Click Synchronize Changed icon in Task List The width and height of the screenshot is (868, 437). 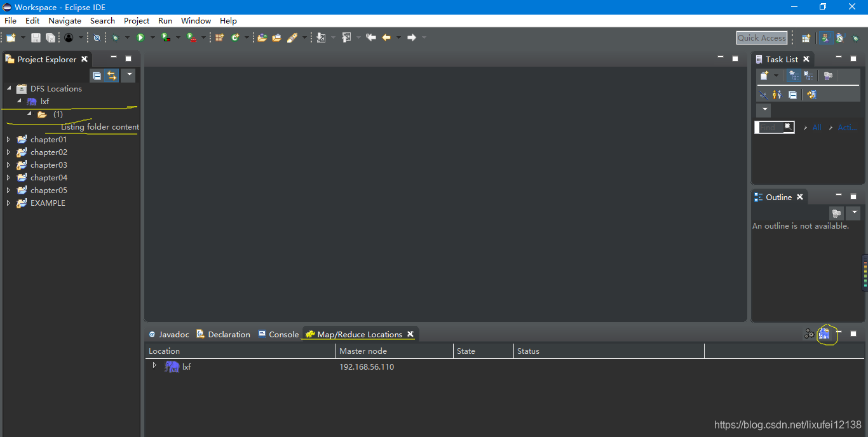[811, 95]
